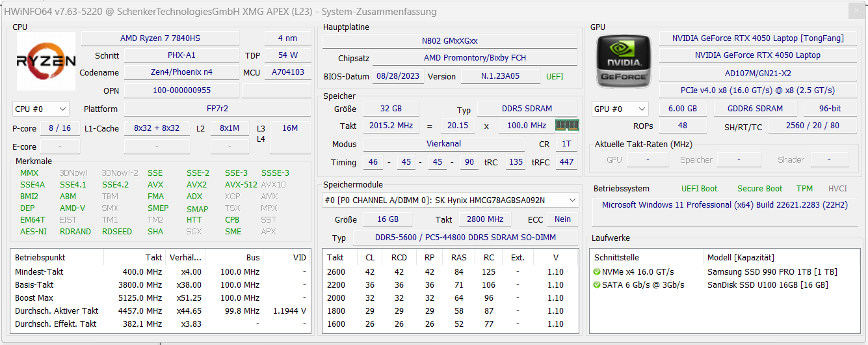Viewport: 868px width, 345px height.
Task: Expand the memory module DIMM selection dropdown
Action: [x=450, y=200]
